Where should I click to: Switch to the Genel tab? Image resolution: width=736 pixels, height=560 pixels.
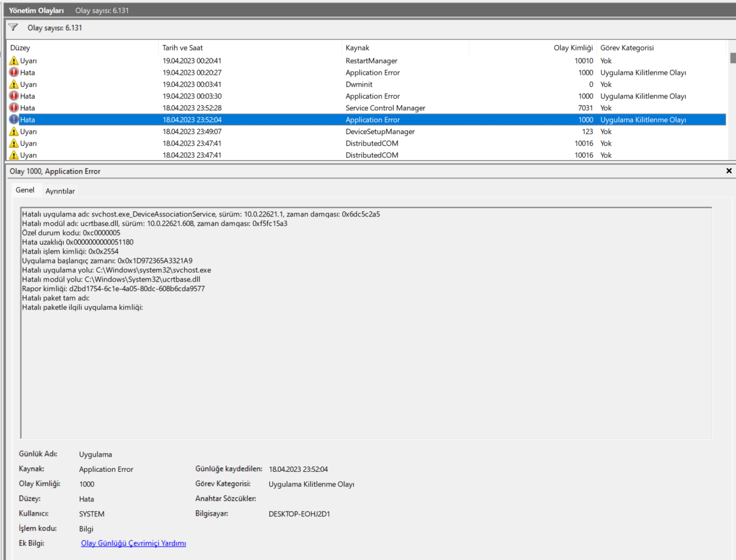click(25, 190)
